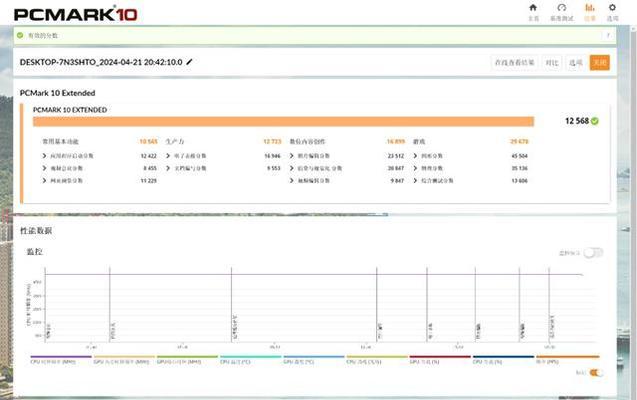Toggle light-blue GPU temperature legend item
Viewport: 637px width, 400px height.
(314, 360)
